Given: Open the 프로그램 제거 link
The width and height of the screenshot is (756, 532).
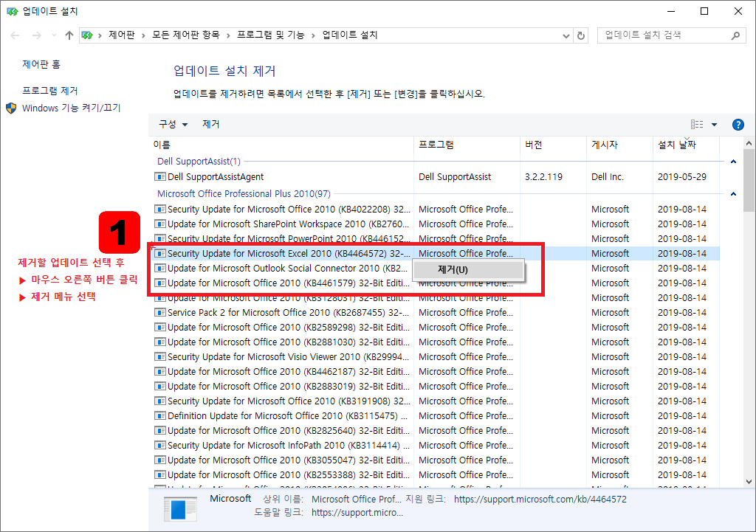Looking at the screenshot, I should 50,91.
